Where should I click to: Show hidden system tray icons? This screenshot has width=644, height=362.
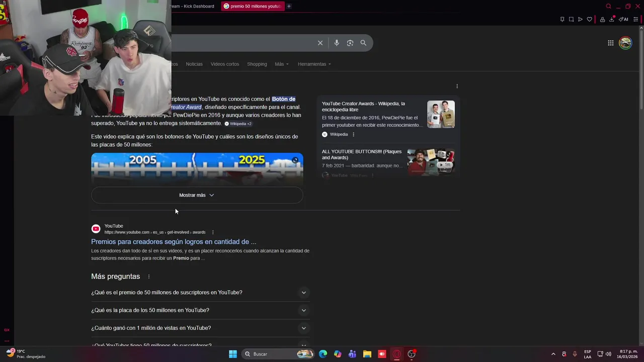(x=553, y=354)
